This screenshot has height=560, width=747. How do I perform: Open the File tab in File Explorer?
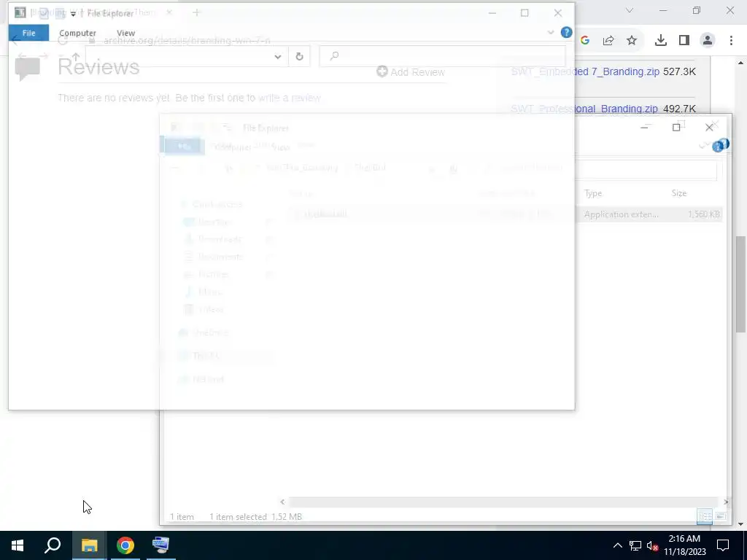point(28,33)
